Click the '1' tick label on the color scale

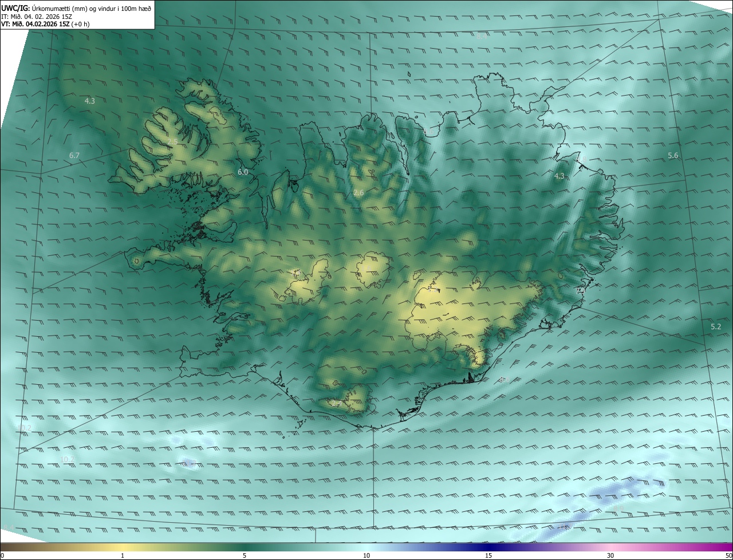pyautogui.click(x=123, y=555)
